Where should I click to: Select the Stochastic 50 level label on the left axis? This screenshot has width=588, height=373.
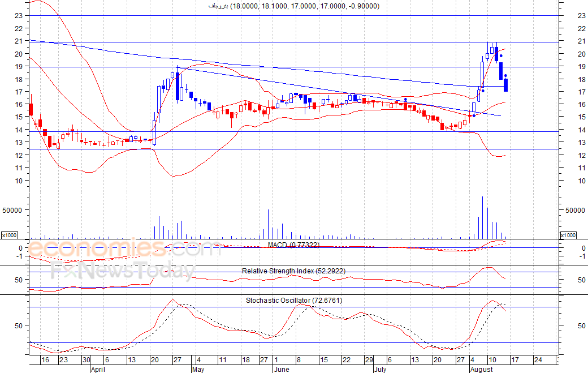coord(19,325)
